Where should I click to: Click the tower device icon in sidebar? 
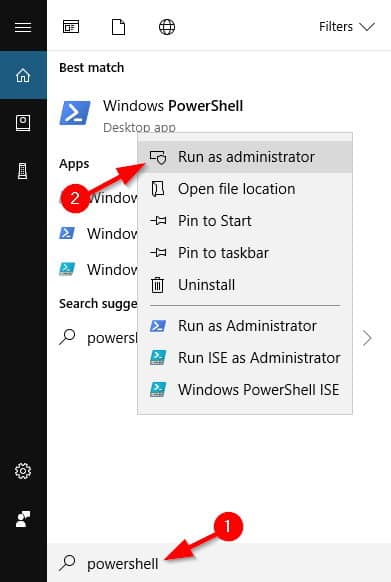tap(23, 171)
